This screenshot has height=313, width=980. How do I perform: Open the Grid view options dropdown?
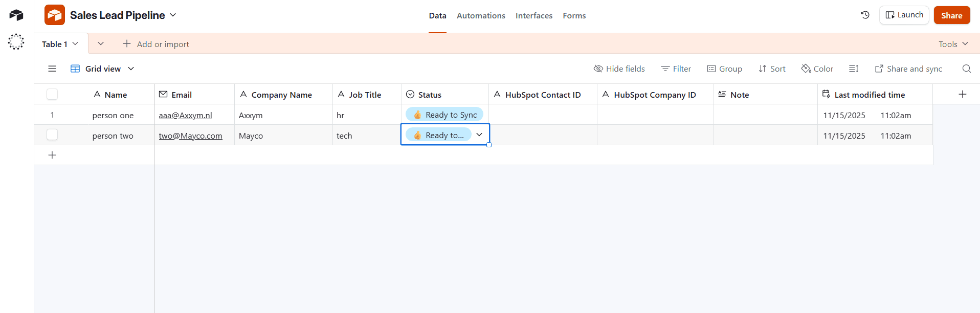point(131,69)
